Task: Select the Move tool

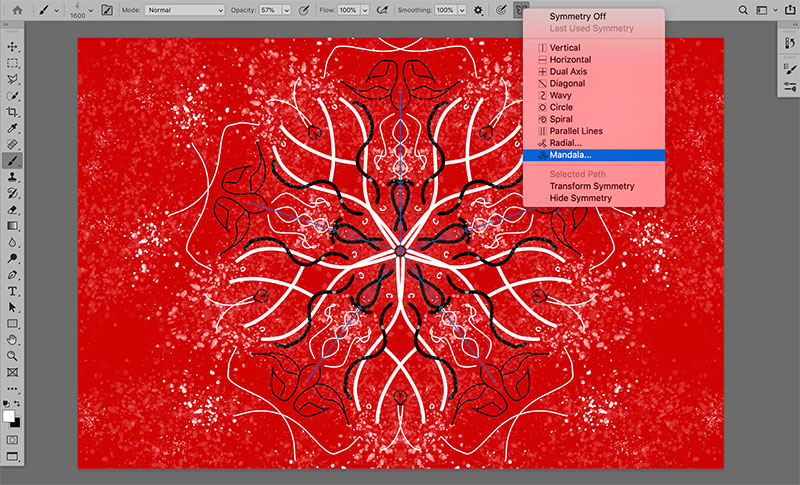Action: pos(12,47)
